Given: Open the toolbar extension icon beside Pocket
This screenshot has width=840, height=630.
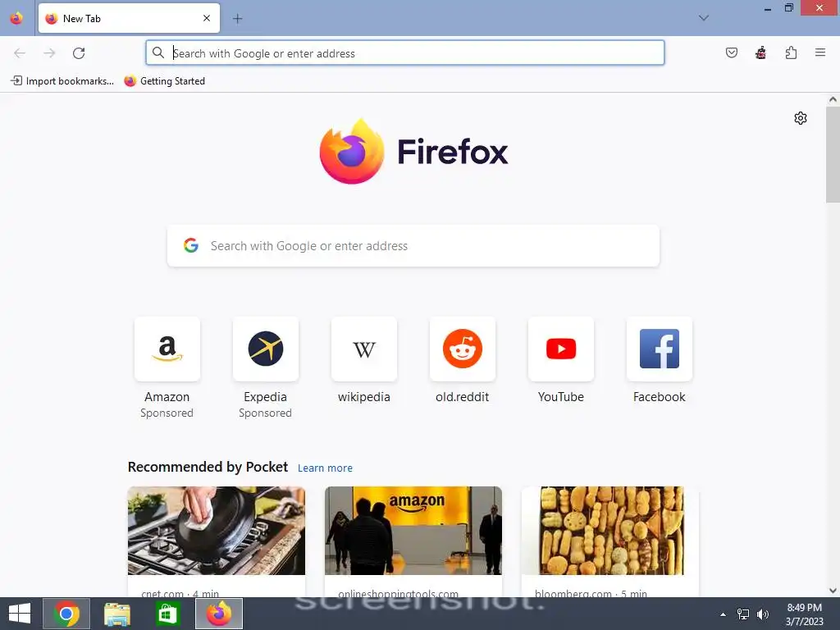Looking at the screenshot, I should pos(760,53).
